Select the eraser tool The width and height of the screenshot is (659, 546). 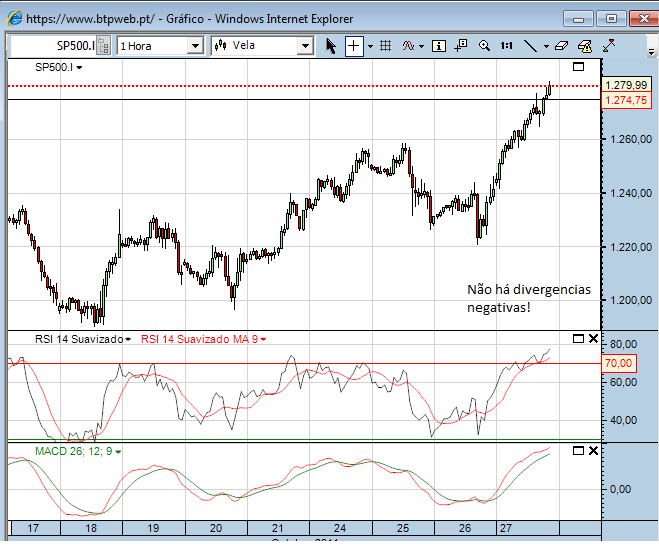561,45
